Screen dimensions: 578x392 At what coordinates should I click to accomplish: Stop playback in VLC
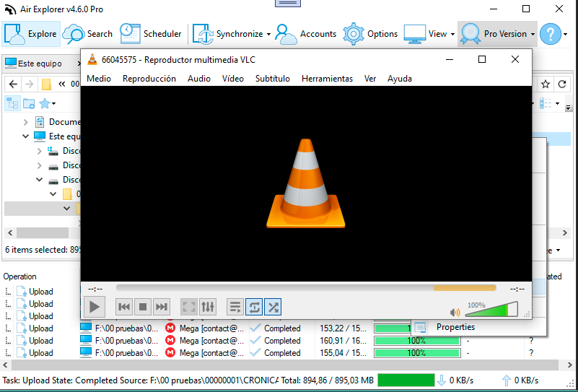[x=143, y=307]
